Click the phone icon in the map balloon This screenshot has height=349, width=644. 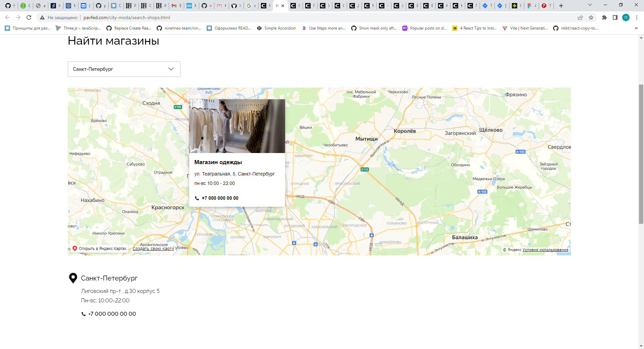(x=197, y=198)
